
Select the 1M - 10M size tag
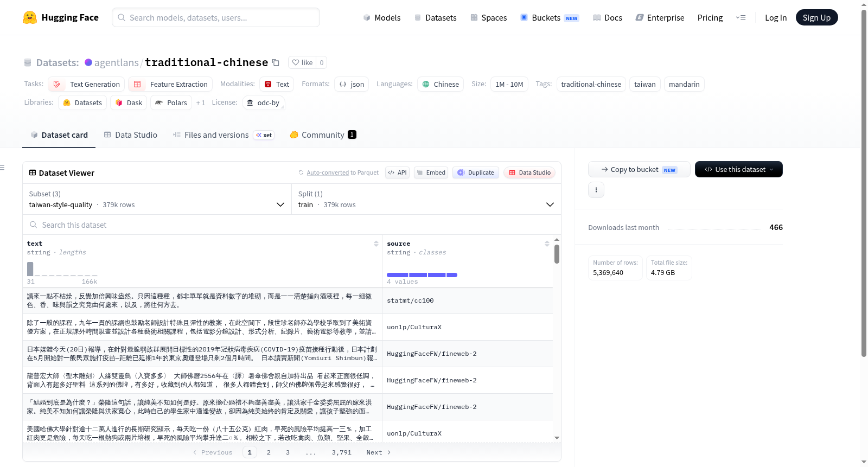[509, 84]
